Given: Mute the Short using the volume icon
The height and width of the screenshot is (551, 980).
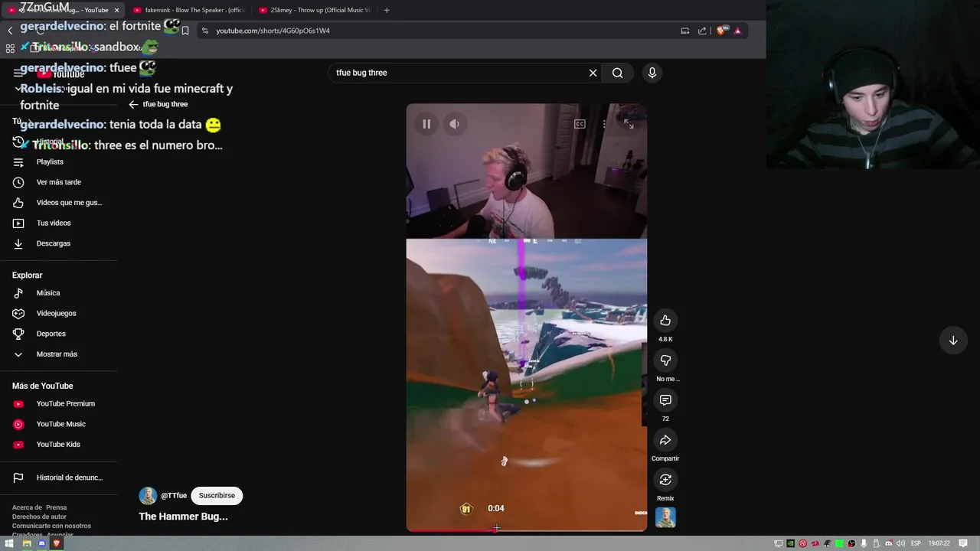Looking at the screenshot, I should (x=454, y=124).
